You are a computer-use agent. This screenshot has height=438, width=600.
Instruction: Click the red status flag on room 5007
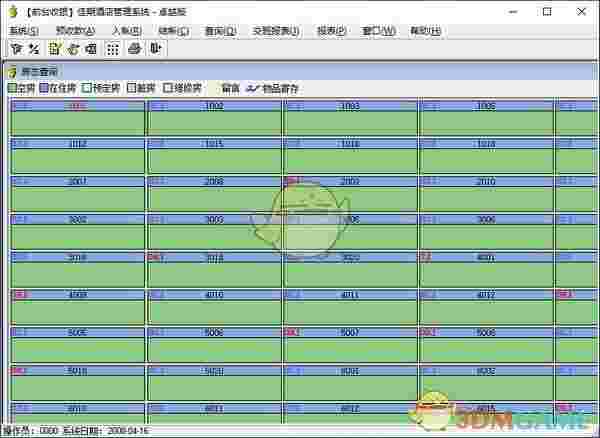tap(292, 332)
